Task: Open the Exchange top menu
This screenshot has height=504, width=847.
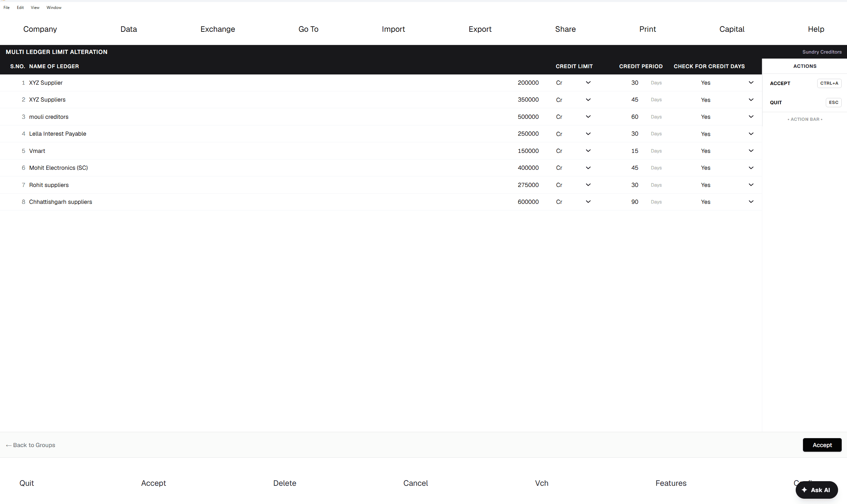Action: (x=218, y=29)
